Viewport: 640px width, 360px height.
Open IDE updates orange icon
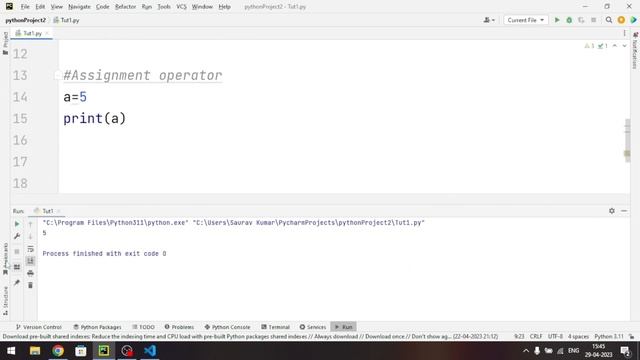click(621, 20)
